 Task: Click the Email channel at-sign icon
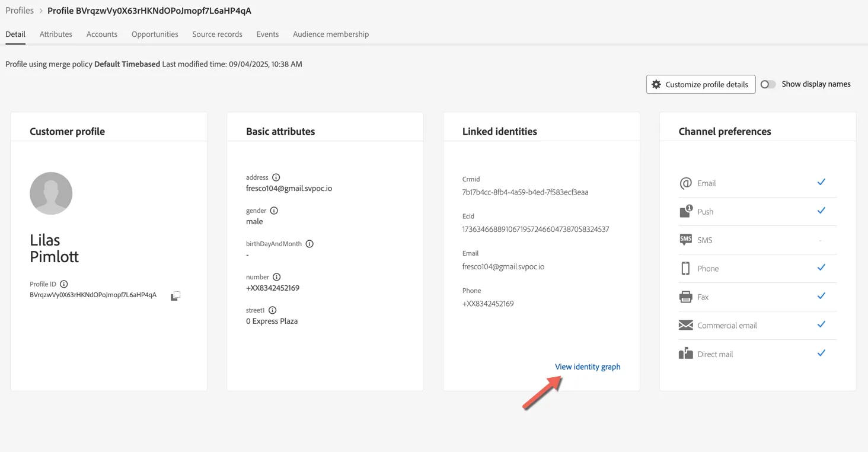click(x=685, y=183)
